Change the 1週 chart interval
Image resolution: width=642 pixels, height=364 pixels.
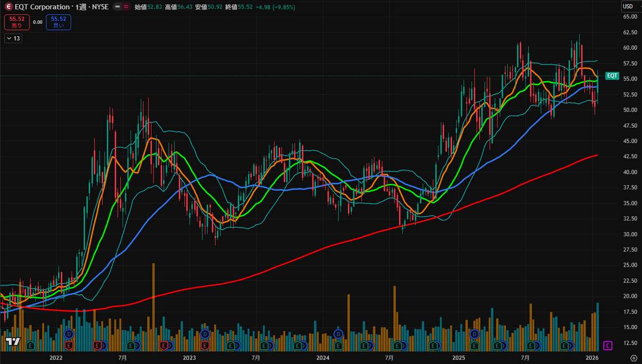[81, 7]
